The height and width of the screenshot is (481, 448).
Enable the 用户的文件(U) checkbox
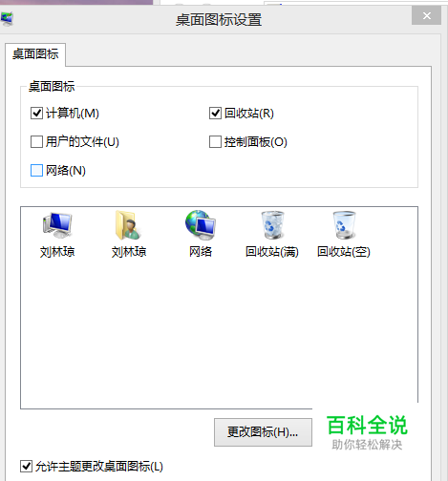pyautogui.click(x=36, y=142)
